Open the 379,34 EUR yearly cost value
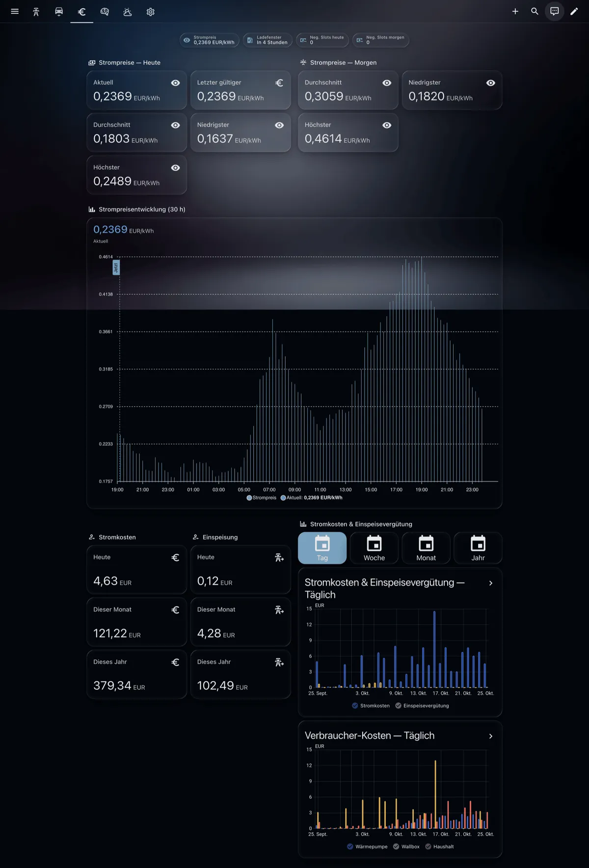Screen dimensions: 589x868 click(119, 686)
